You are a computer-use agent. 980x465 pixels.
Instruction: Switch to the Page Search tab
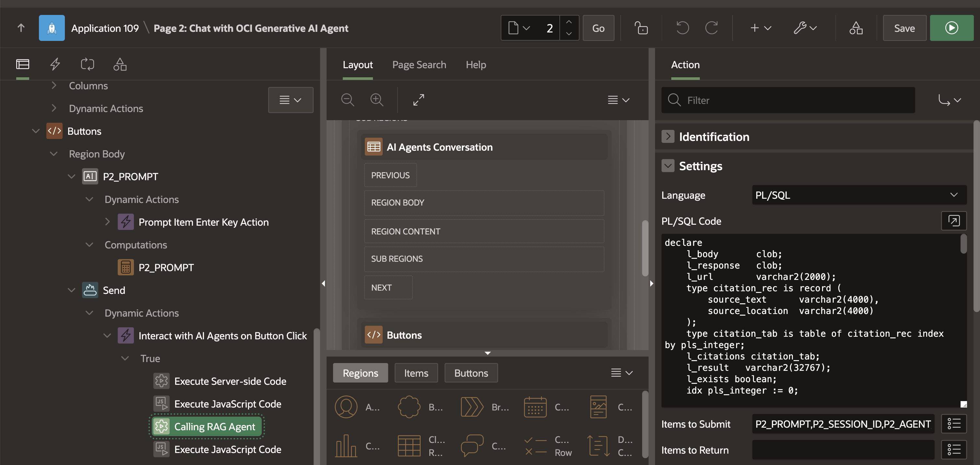pyautogui.click(x=419, y=65)
